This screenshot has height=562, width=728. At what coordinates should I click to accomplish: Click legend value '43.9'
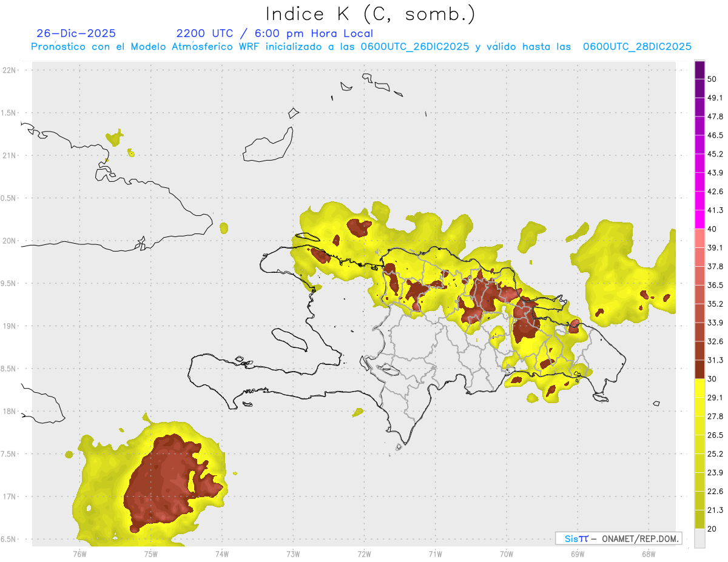coord(715,173)
